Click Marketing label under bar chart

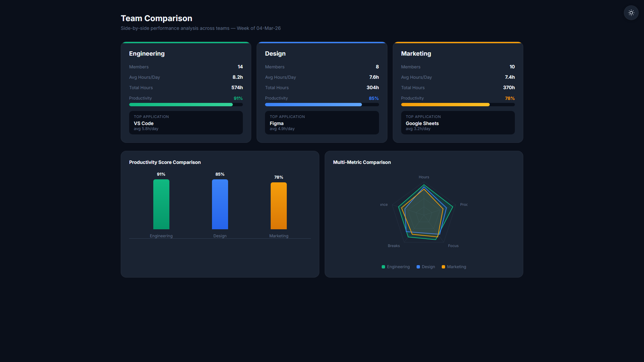279,236
